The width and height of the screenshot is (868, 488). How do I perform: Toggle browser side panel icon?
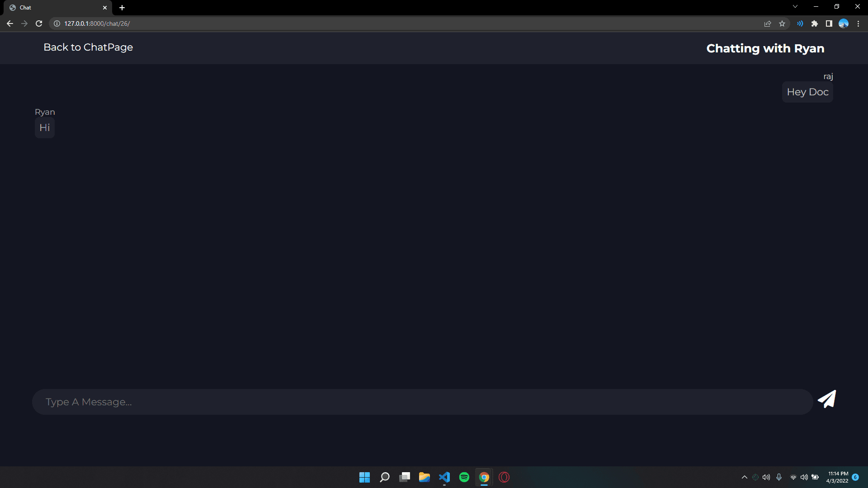[829, 23]
